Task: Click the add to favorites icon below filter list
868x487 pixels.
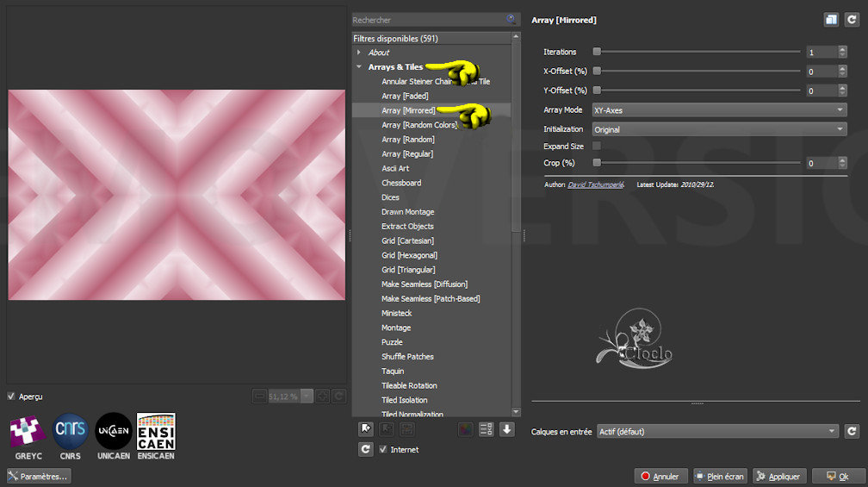Action: coord(366,429)
